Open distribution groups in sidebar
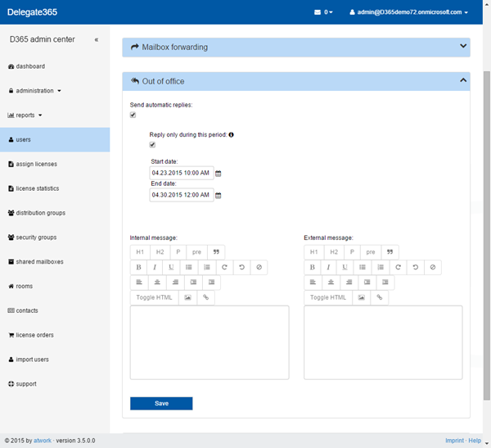The width and height of the screenshot is (491, 448). (x=40, y=213)
